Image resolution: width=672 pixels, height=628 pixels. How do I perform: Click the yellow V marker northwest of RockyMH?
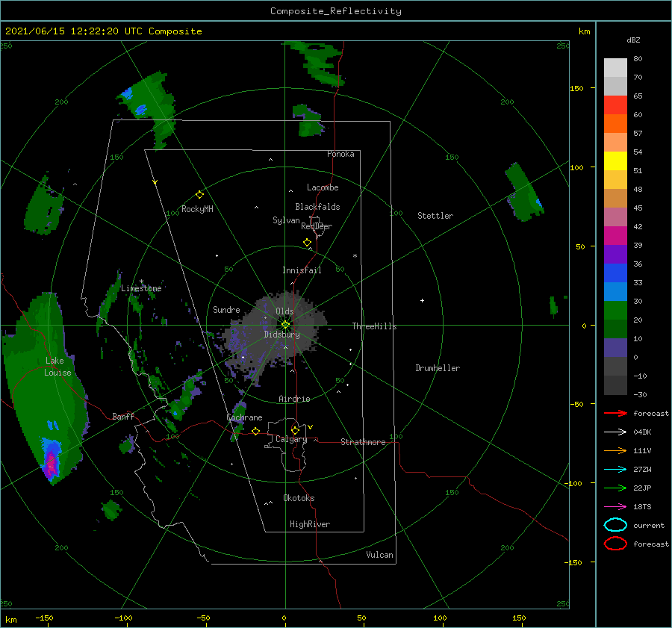tap(155, 182)
